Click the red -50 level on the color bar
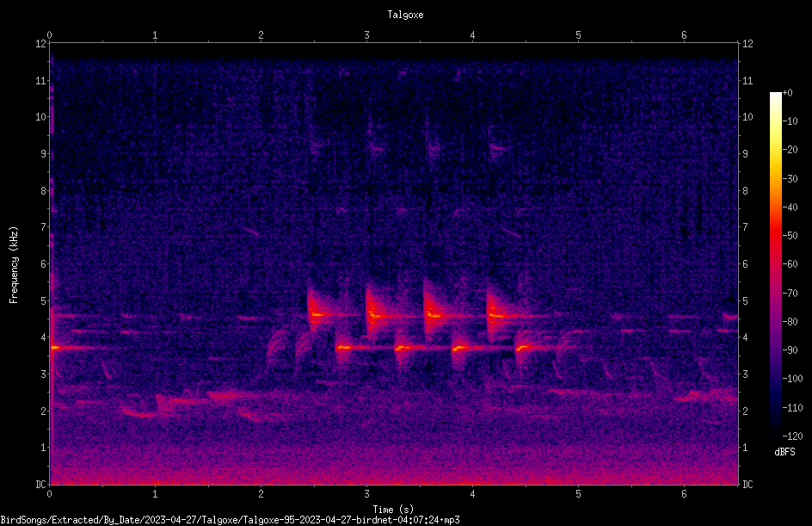 775,236
